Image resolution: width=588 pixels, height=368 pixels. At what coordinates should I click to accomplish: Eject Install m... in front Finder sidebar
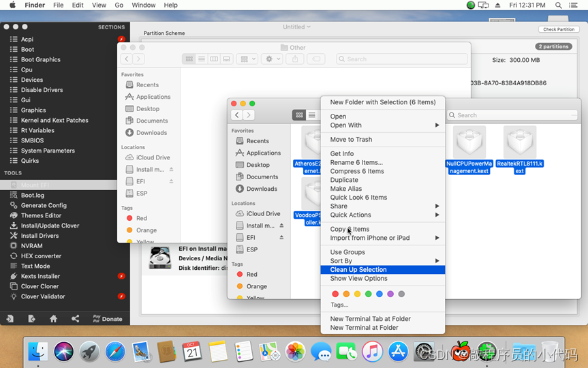(x=281, y=225)
